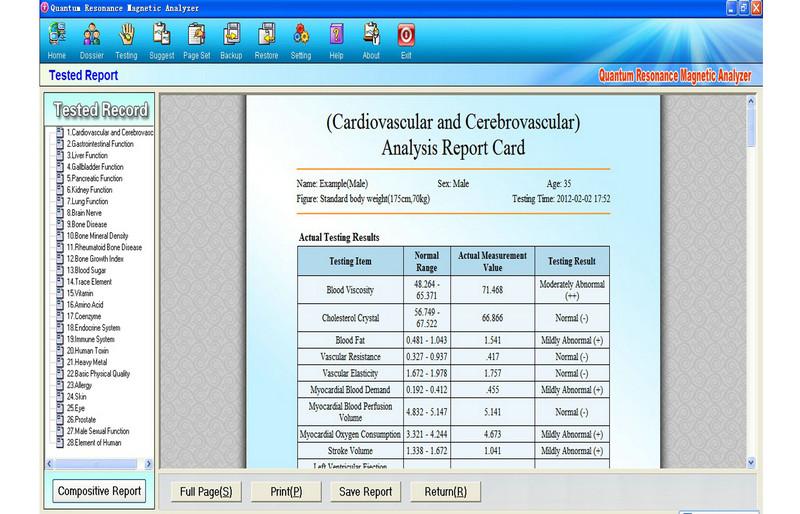Click the Compositive Report button

[99, 491]
